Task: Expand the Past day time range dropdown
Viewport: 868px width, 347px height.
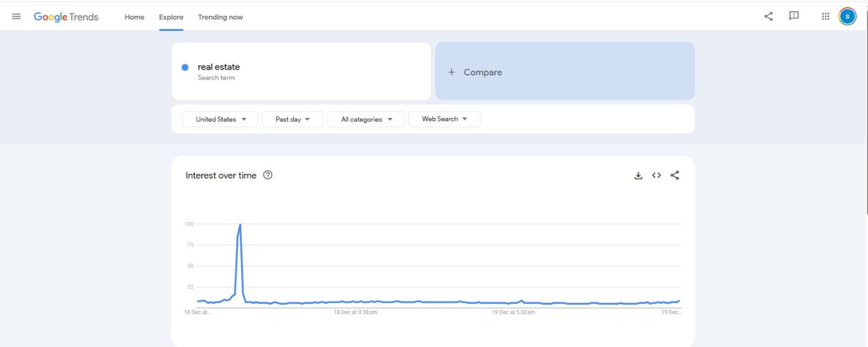Action: pyautogui.click(x=292, y=120)
